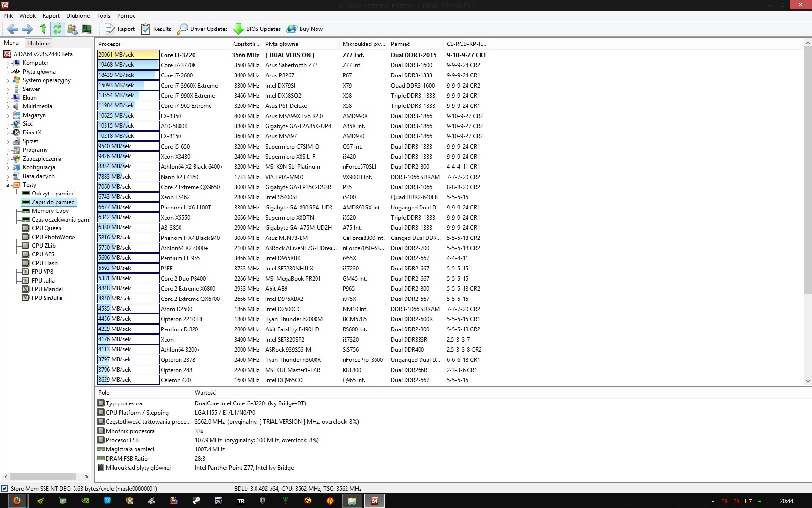Toggle the Store Mem SSE status bar checkbox

click(x=4, y=489)
